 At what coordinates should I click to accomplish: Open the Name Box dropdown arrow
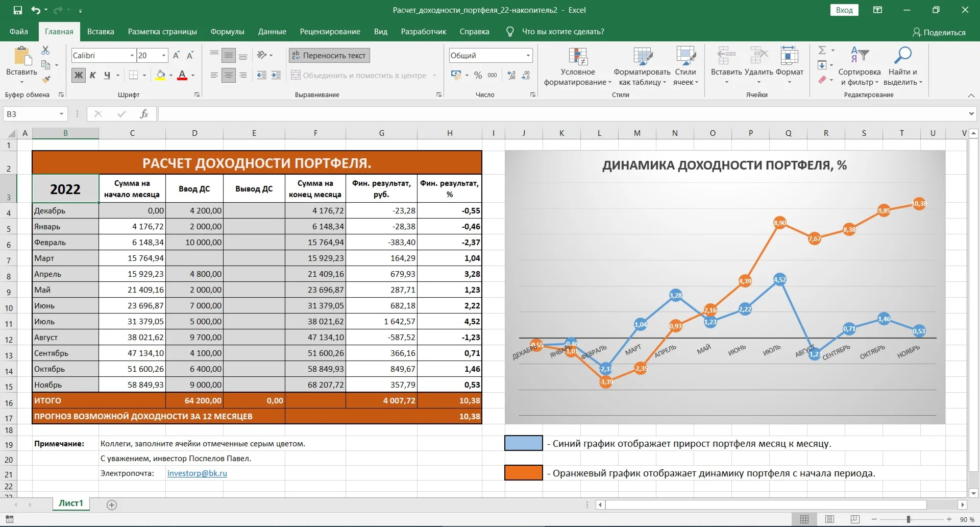61,114
